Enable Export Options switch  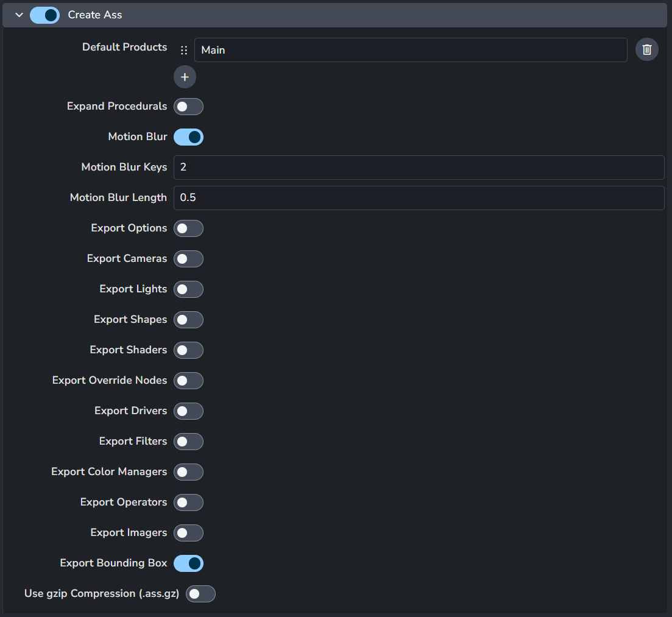(x=188, y=228)
